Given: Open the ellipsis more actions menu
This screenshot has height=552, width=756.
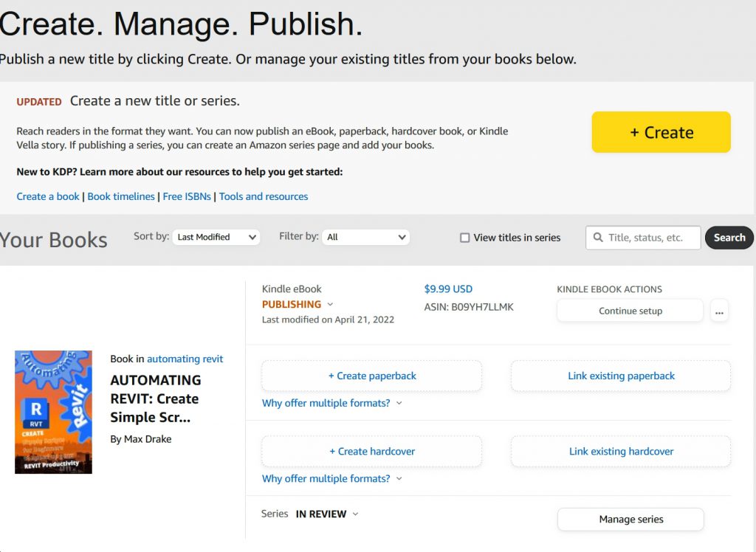Looking at the screenshot, I should [x=719, y=311].
